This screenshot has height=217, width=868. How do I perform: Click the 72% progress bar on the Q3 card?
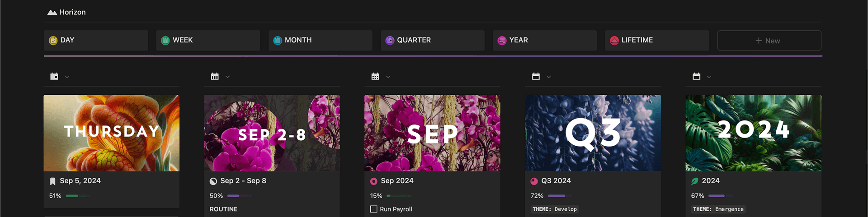point(560,196)
